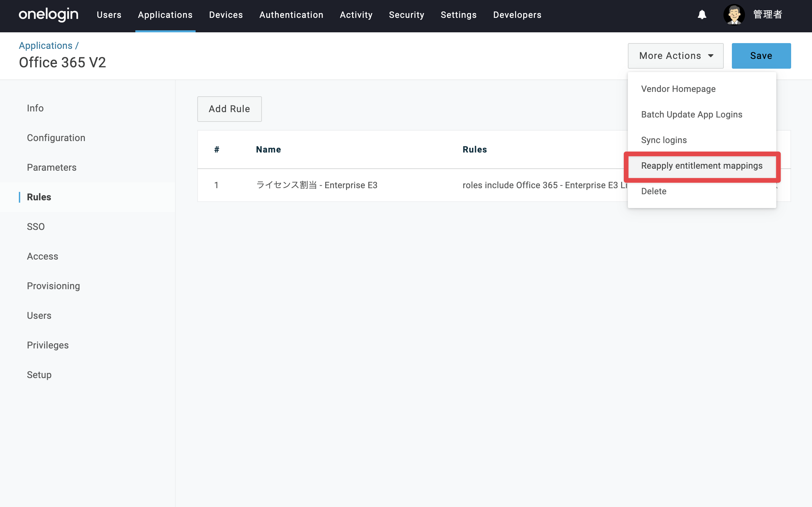Screen dimensions: 812x507
Task: Add a new rule
Action: (230, 109)
